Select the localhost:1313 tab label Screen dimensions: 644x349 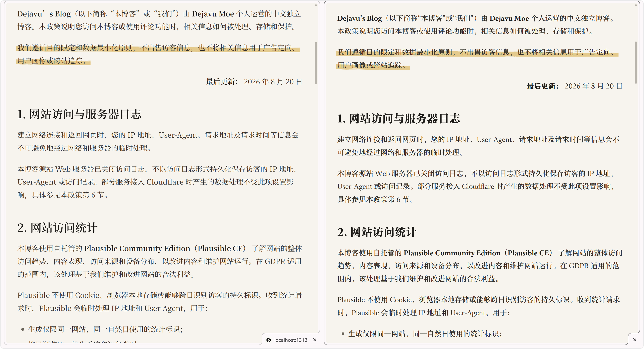point(290,340)
